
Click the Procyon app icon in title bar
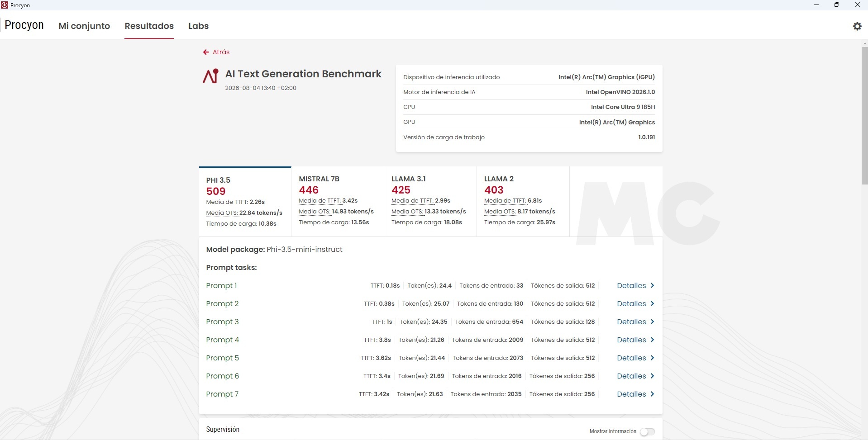coord(5,5)
